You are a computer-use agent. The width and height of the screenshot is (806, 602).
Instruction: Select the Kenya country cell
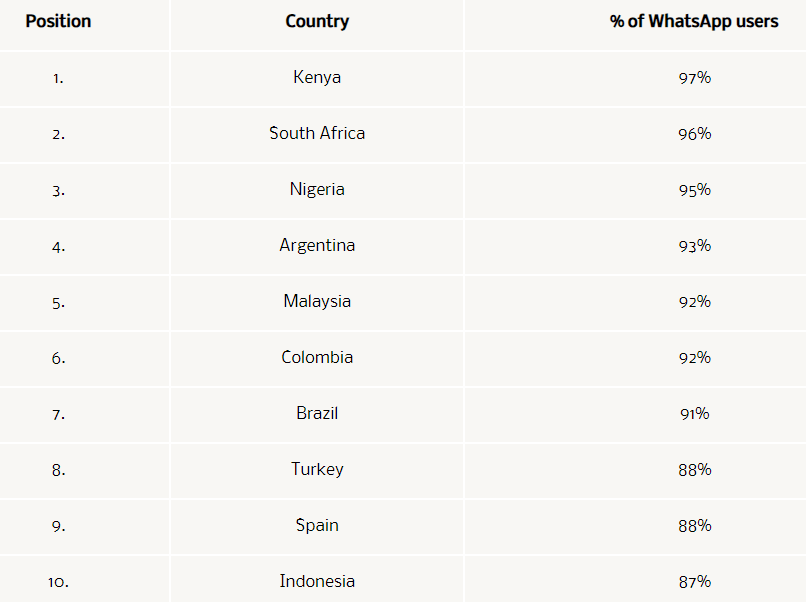tap(317, 77)
